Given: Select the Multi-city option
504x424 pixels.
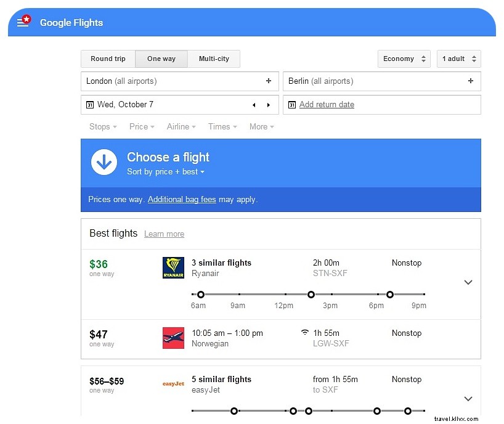Looking at the screenshot, I should point(214,59).
